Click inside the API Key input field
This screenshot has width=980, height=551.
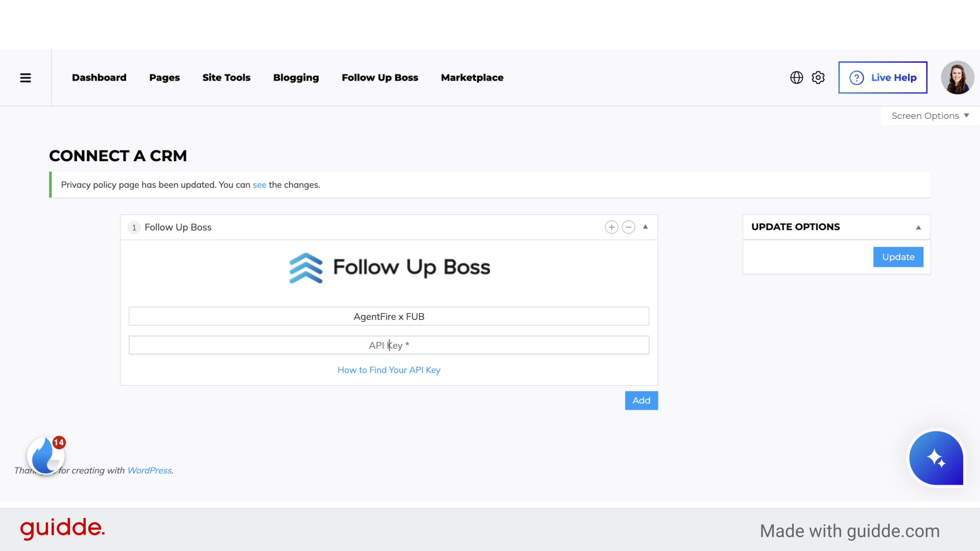pos(389,345)
